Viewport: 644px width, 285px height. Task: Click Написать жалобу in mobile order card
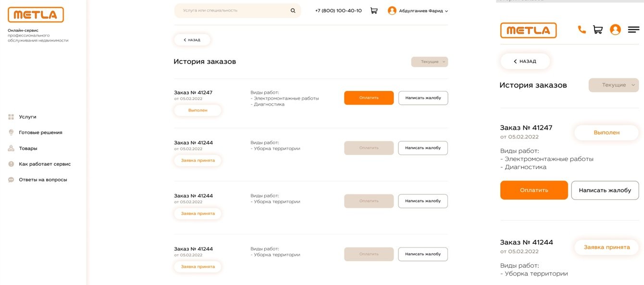point(605,190)
